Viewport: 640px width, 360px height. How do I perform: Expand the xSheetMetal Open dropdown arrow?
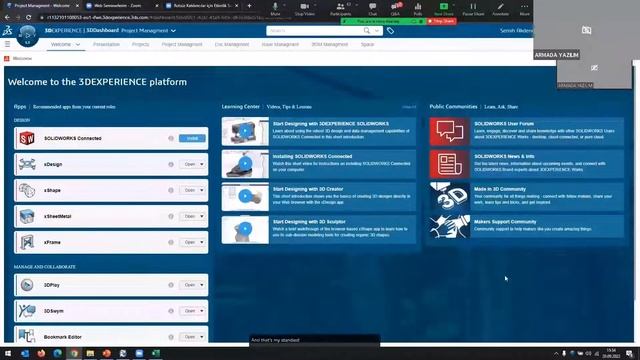point(202,216)
